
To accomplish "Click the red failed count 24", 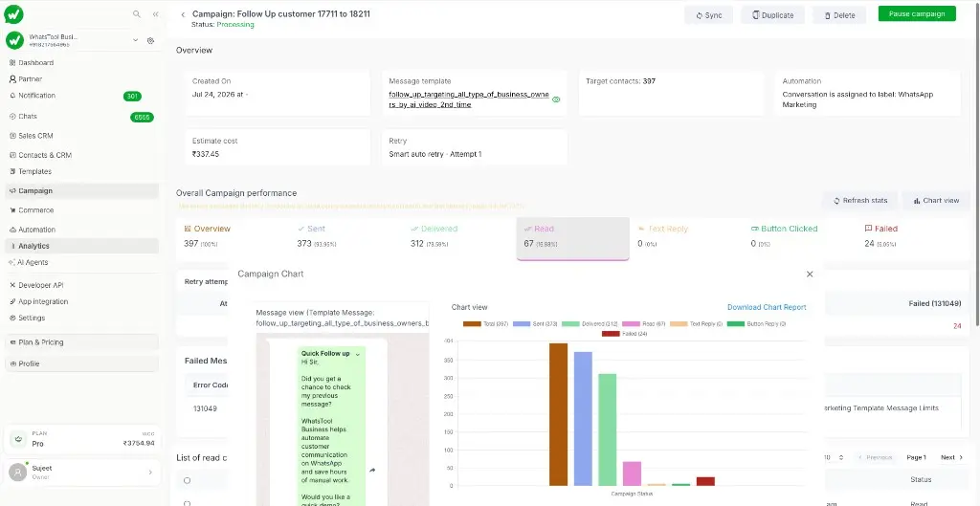I will pos(957,326).
